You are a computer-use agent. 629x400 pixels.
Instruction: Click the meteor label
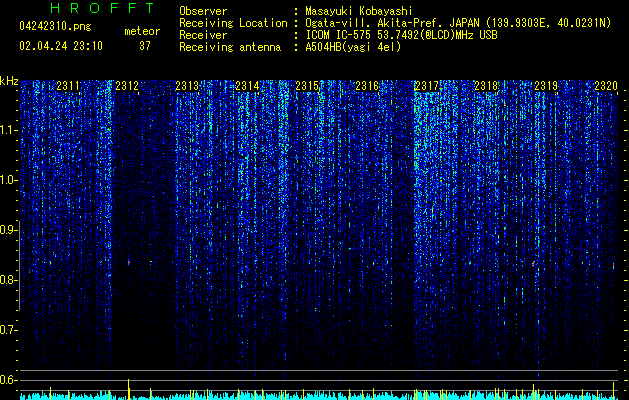click(142, 31)
